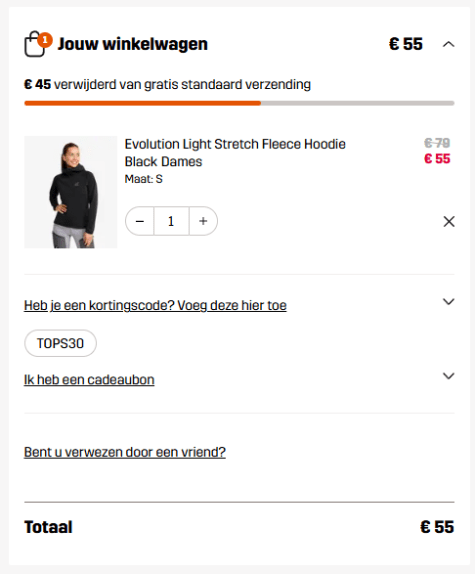Click the Totaal amount at bottom
The width and height of the screenshot is (475, 574).
(x=437, y=527)
